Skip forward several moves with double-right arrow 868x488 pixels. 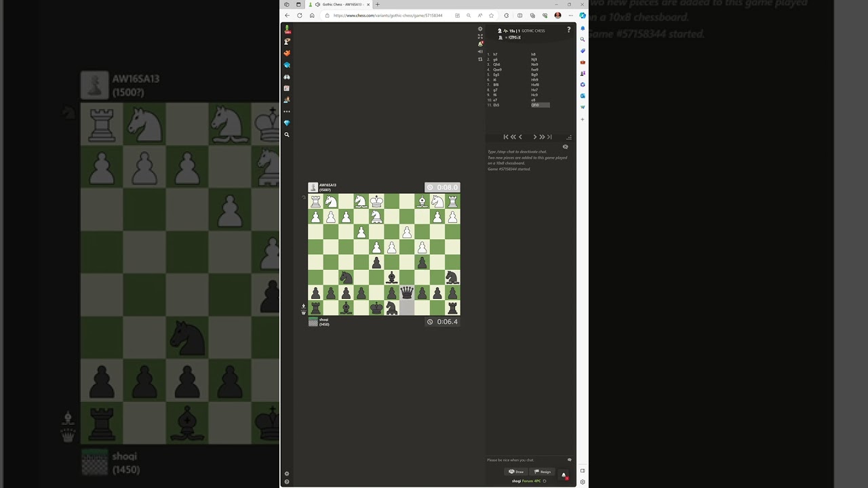[542, 137]
